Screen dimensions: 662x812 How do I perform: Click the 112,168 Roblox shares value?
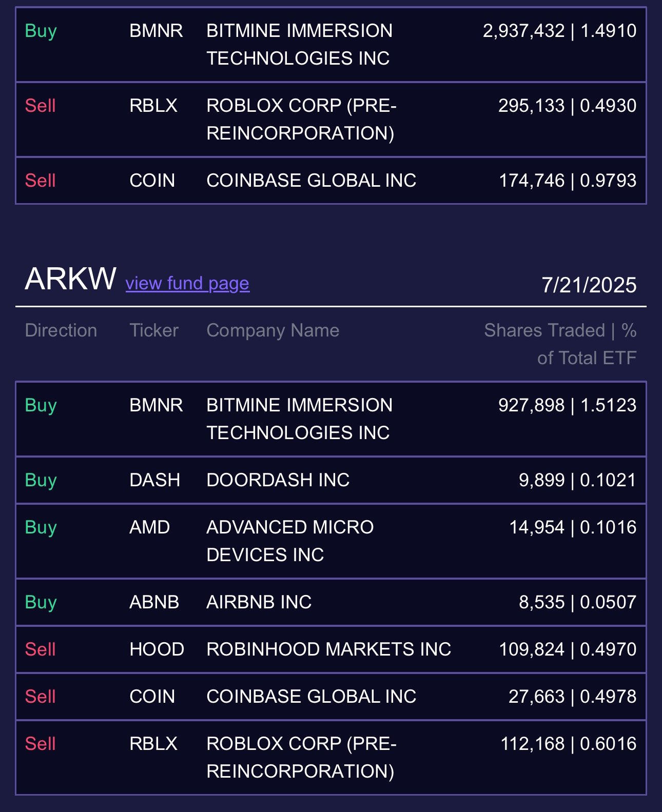[x=532, y=744]
